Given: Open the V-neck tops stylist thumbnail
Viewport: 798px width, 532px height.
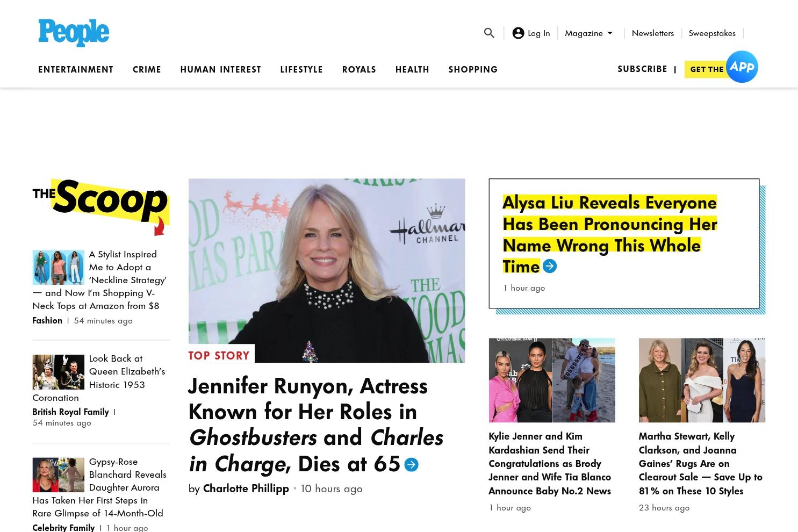Looking at the screenshot, I should coord(58,267).
